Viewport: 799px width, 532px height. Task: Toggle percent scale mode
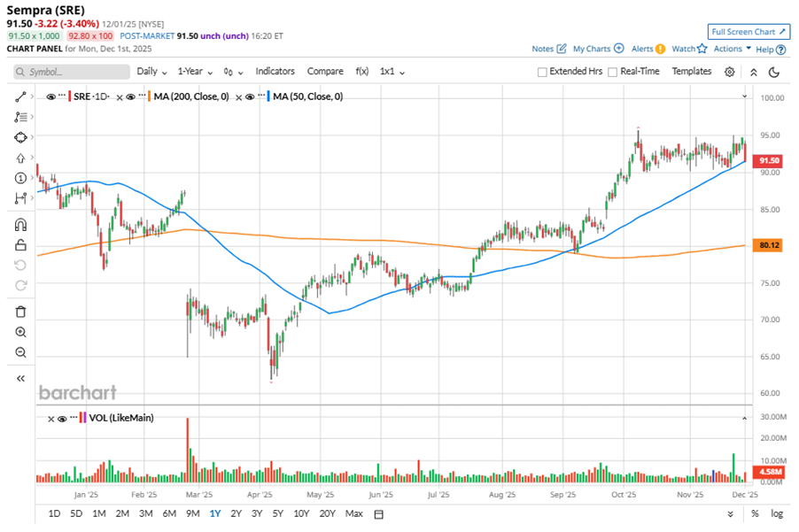755,513
